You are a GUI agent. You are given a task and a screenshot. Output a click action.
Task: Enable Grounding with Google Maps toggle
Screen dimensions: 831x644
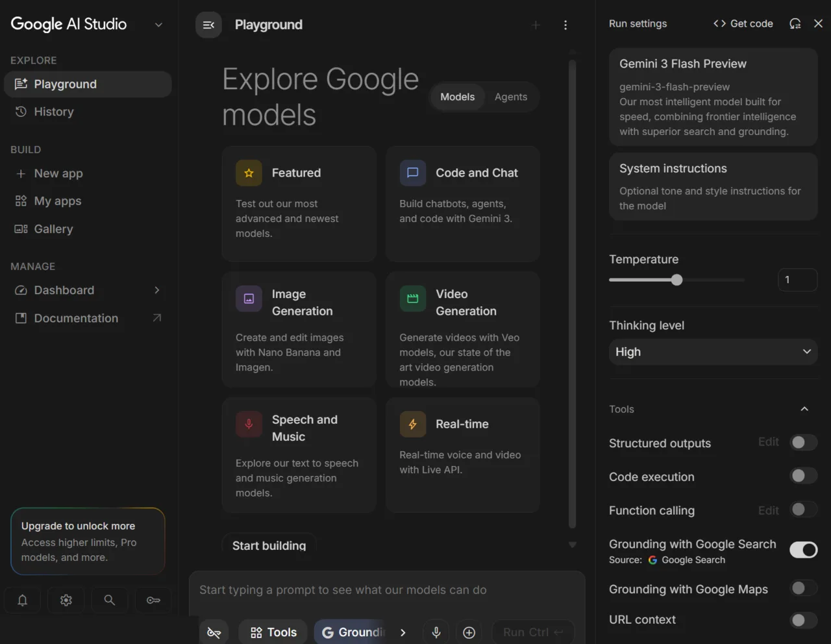(803, 588)
